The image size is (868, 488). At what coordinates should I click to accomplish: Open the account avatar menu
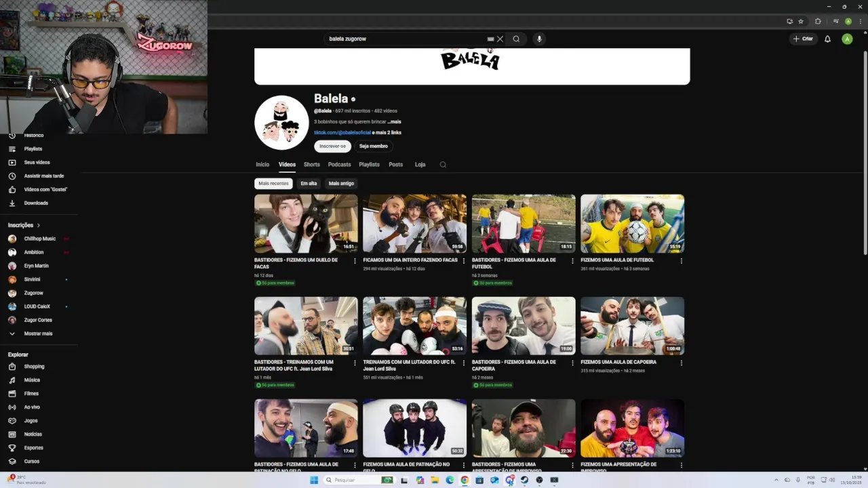click(847, 39)
